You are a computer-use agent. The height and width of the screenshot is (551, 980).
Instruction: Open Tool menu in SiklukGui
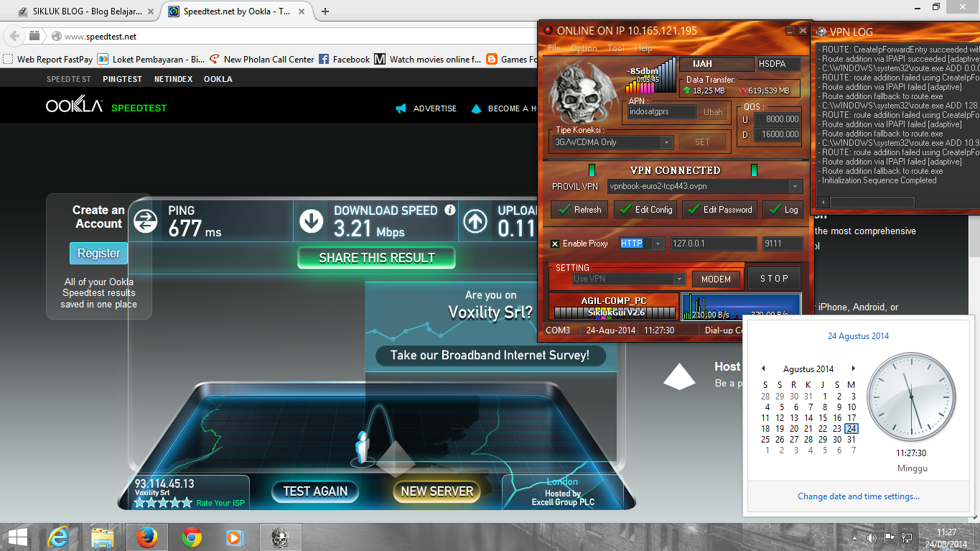click(x=616, y=48)
